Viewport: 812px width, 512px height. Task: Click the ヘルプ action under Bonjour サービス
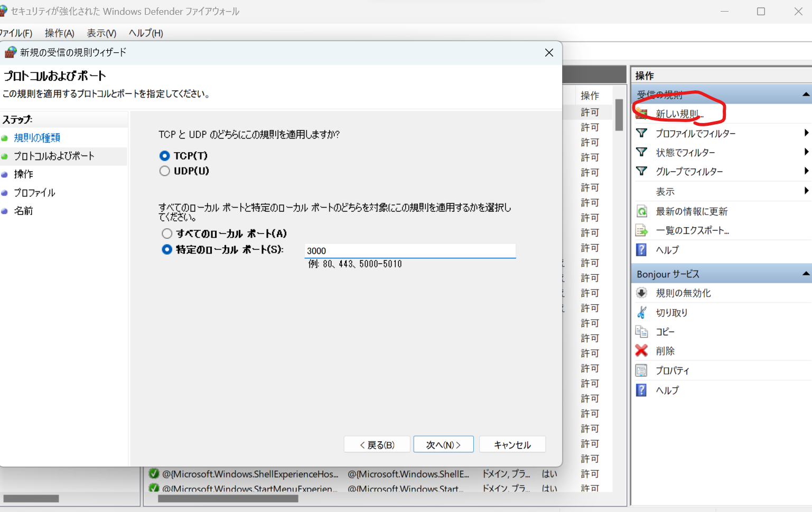[x=667, y=390]
